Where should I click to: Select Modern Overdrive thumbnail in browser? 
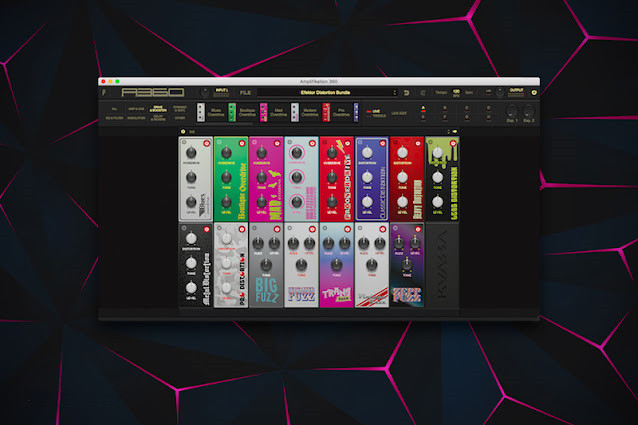click(x=295, y=112)
